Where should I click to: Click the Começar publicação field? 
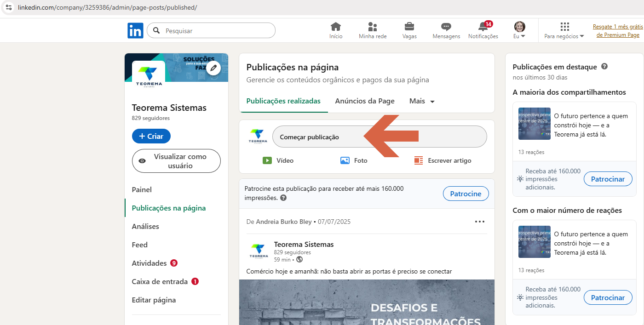coord(379,137)
